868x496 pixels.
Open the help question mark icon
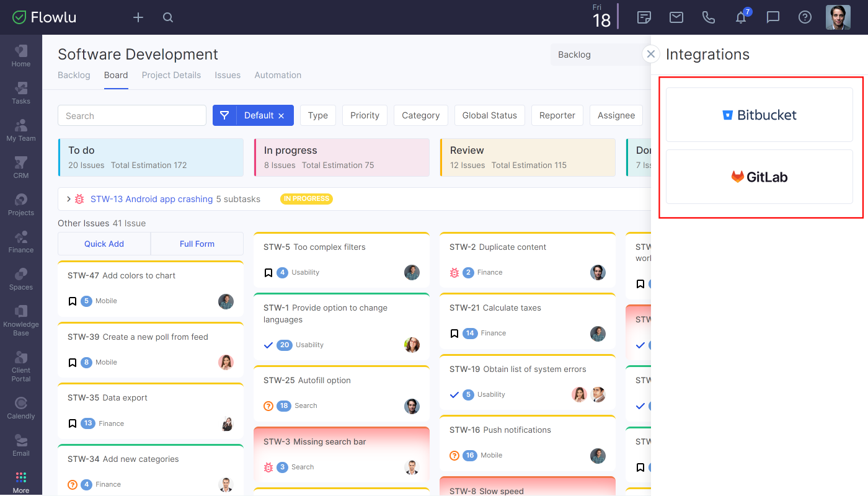point(805,17)
